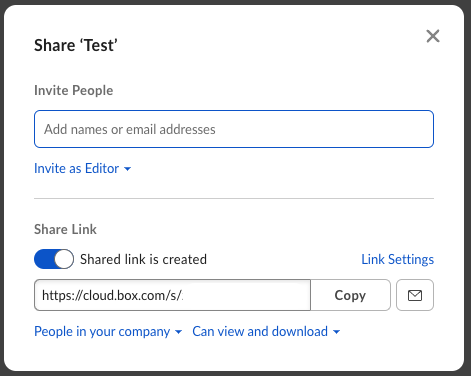Screen dimensions: 471x376
Task: Expand the People in your company access menu
Action: tap(108, 332)
